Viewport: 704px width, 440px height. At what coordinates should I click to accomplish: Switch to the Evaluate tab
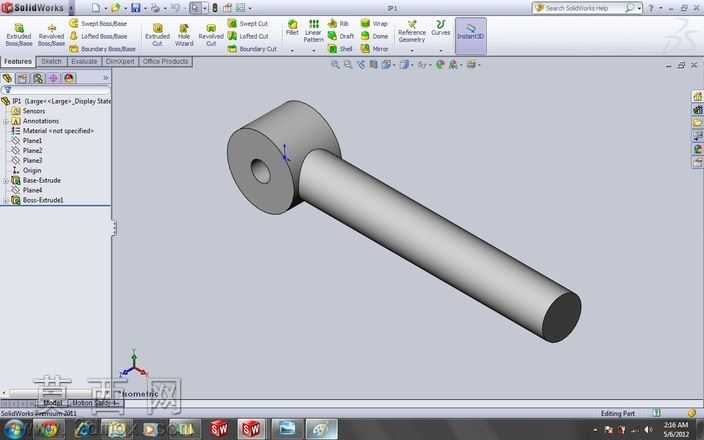click(84, 62)
